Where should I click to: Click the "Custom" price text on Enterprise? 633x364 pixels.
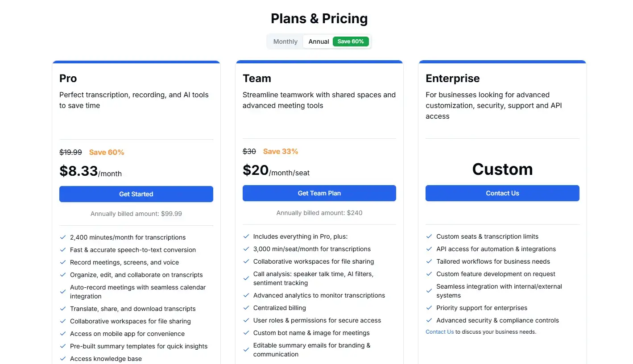click(x=502, y=169)
